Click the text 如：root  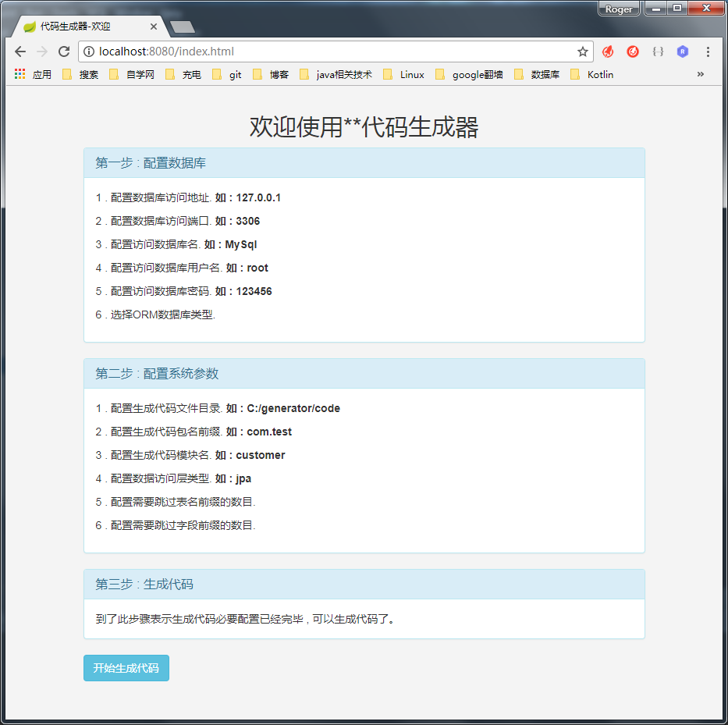click(247, 268)
